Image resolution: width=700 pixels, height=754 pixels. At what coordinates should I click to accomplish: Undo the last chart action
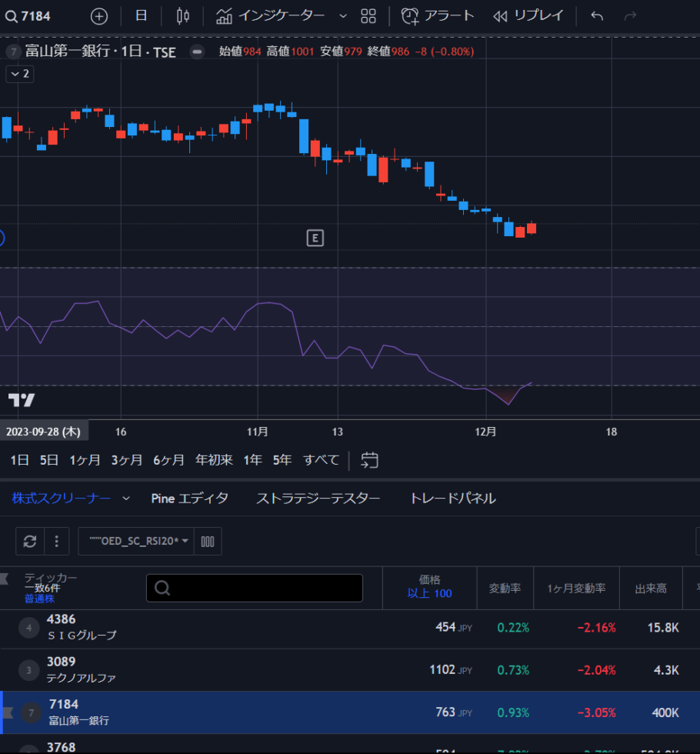tap(597, 16)
